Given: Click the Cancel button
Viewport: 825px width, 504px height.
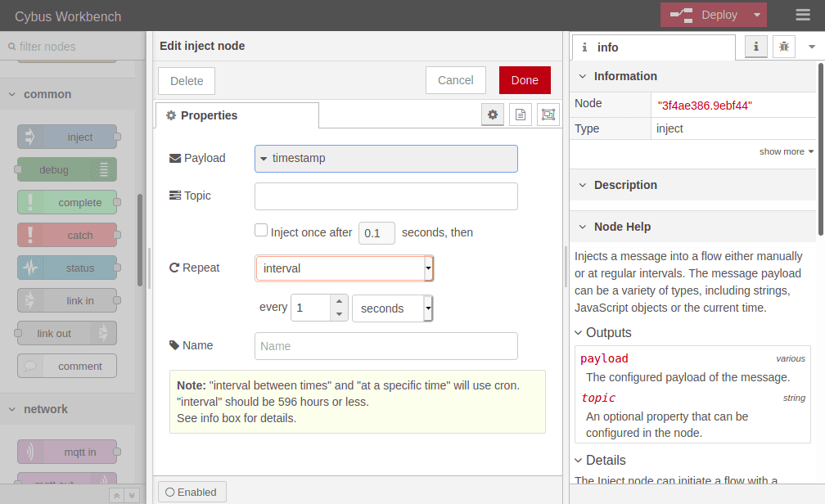Looking at the screenshot, I should (x=456, y=80).
